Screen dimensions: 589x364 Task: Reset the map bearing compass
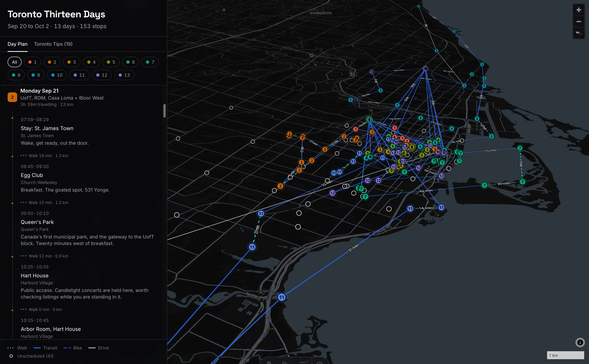coord(578,33)
